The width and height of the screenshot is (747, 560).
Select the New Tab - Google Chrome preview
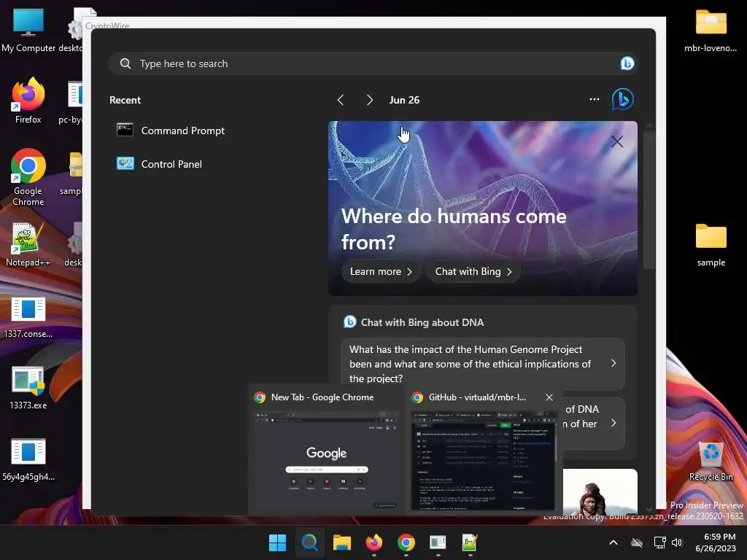326,449
